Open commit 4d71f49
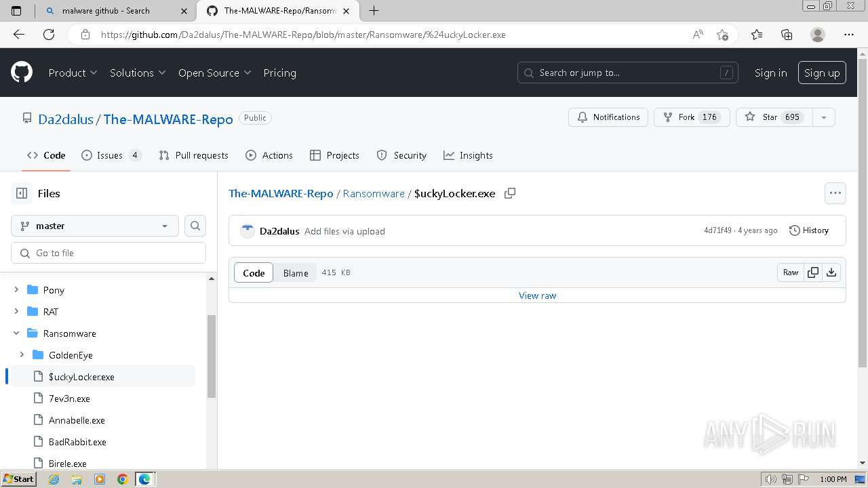This screenshot has width=868, height=488. (x=717, y=230)
